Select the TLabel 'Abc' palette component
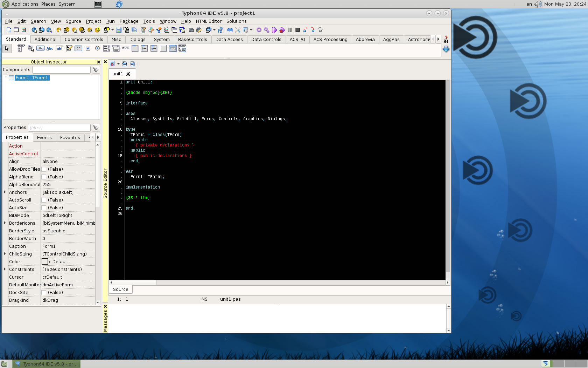588x368 pixels. tap(50, 48)
